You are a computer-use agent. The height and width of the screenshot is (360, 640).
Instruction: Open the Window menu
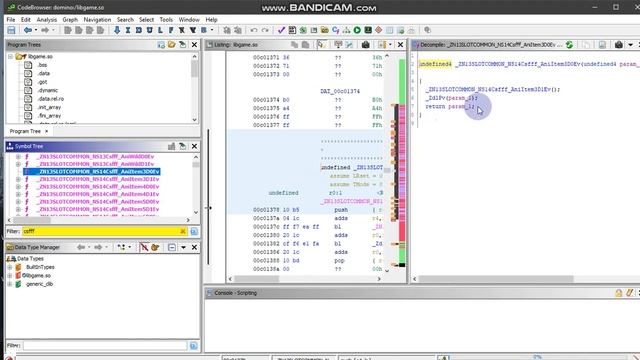tap(189, 20)
